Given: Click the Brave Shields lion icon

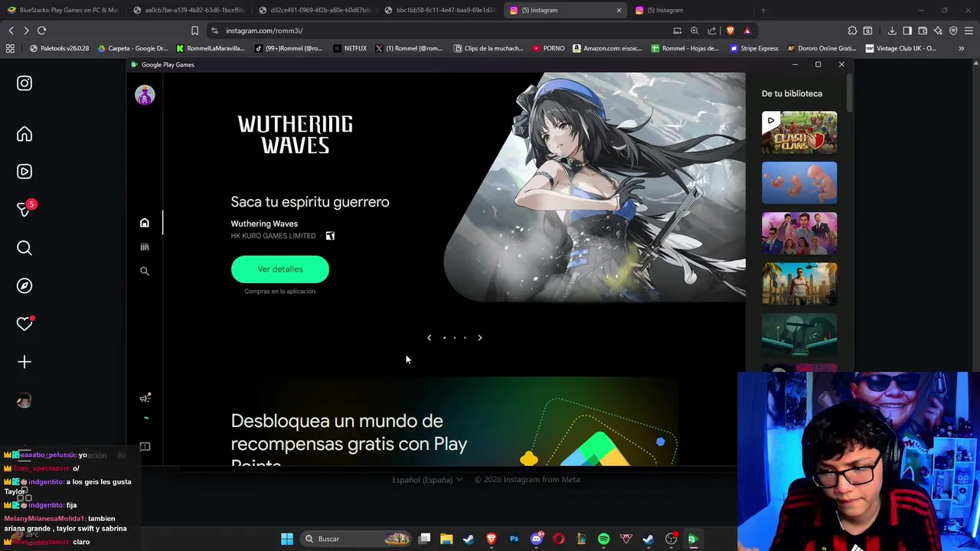Looking at the screenshot, I should [x=730, y=31].
